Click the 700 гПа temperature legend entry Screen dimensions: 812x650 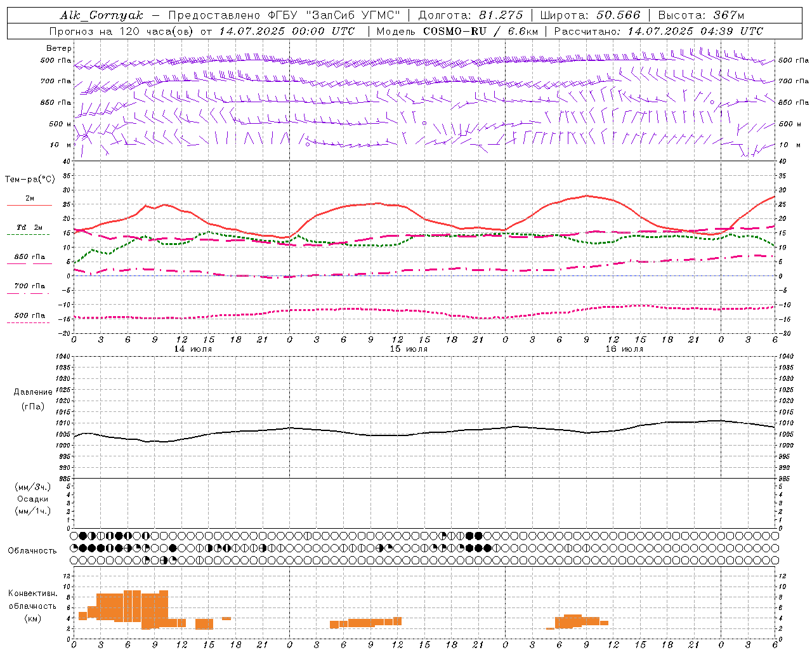[30, 286]
